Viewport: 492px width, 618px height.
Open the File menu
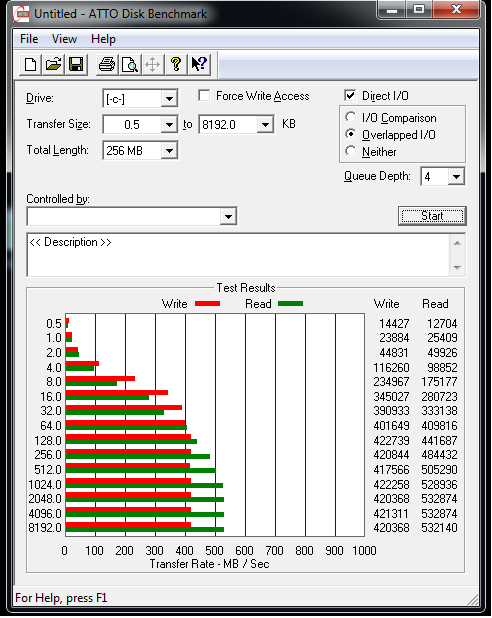pyautogui.click(x=29, y=39)
